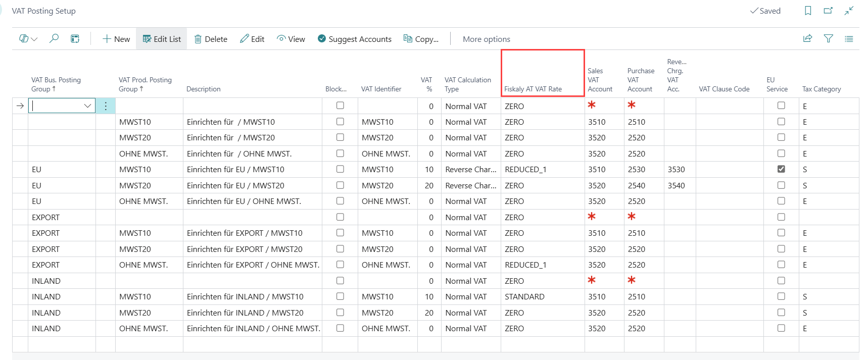Open the search magnifier in the toolbar

pos(54,39)
